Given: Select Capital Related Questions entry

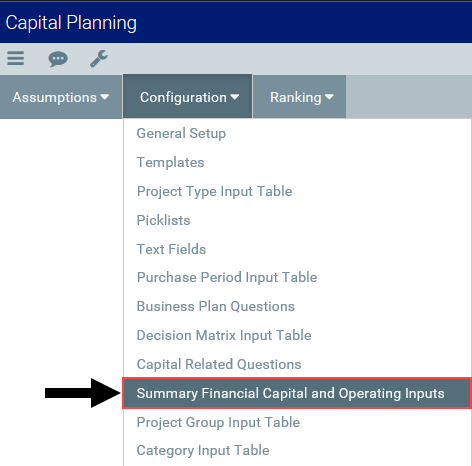Looking at the screenshot, I should [x=219, y=364].
